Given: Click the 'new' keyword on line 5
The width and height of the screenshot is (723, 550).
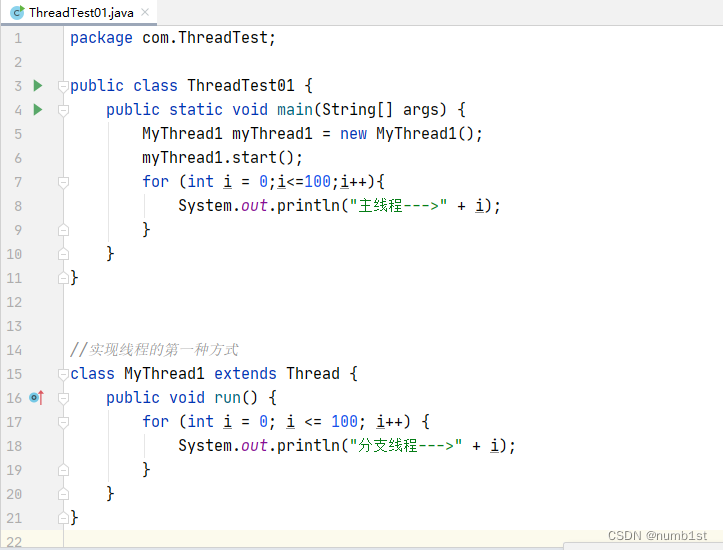Looking at the screenshot, I should coord(353,134).
